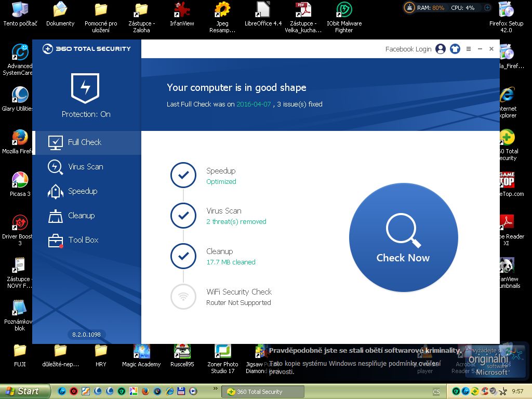532x399 pixels.
Task: Open Picasa 3 desktop shortcut
Action: [20, 184]
